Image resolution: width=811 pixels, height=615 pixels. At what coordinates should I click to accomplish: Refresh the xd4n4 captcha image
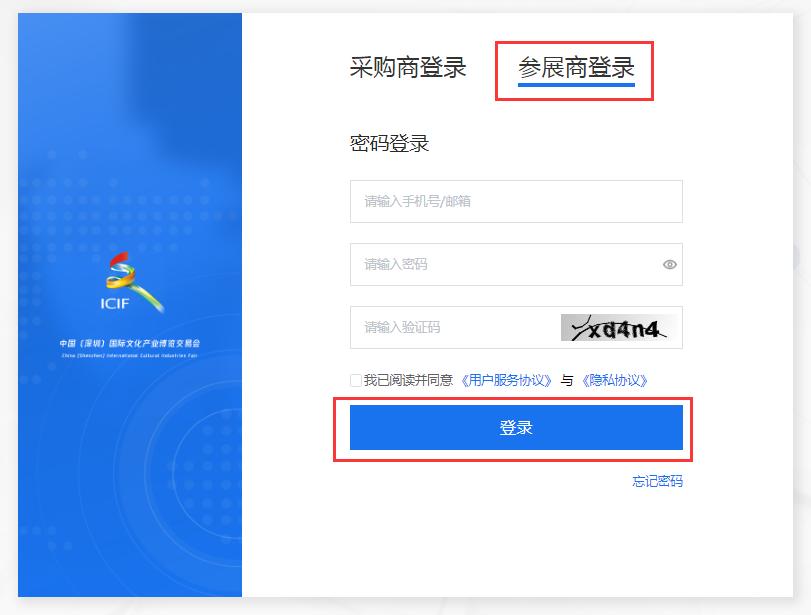(x=618, y=327)
